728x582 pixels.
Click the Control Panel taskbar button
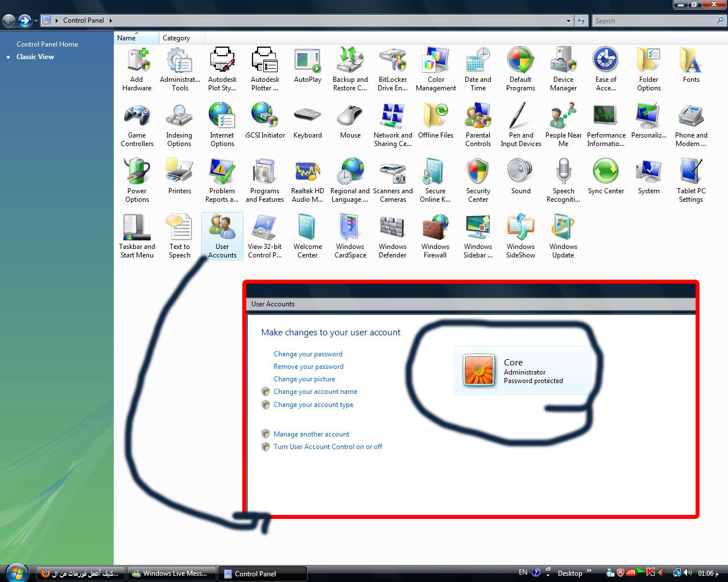click(262, 573)
